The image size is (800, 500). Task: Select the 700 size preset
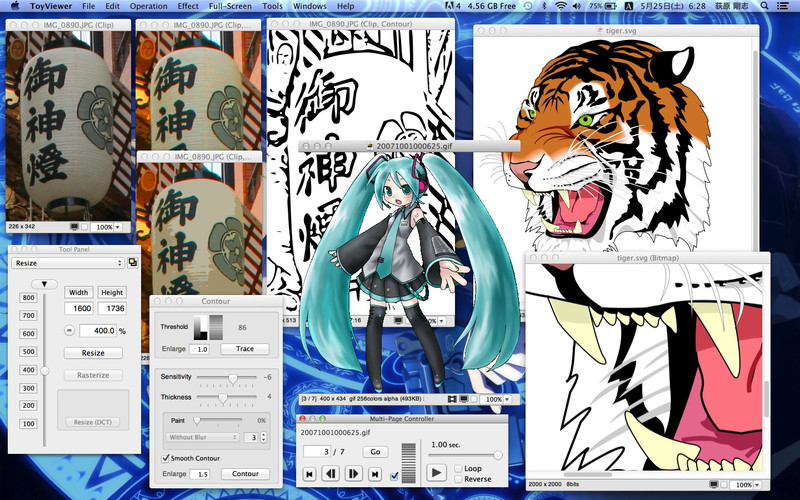pos(29,315)
